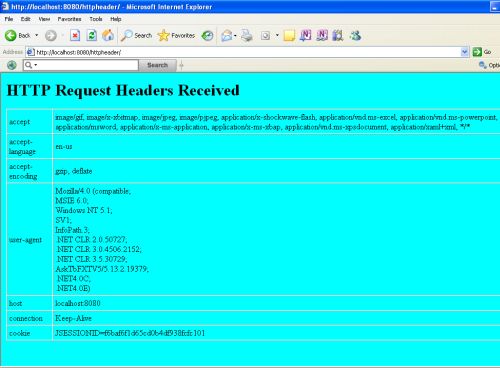The image size is (500, 368).
Task: Expand the Address bar dropdown arrow
Action: [x=465, y=52]
